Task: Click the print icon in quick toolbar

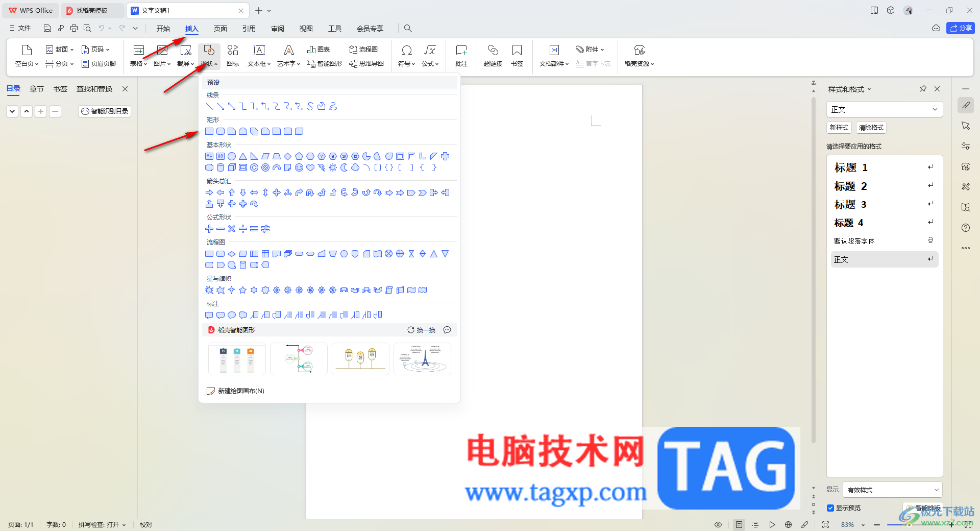Action: 74,29
